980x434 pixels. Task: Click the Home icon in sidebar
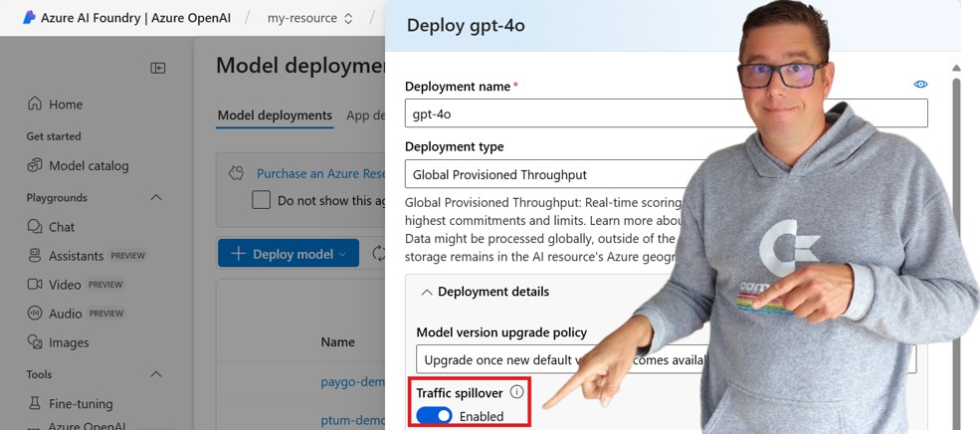coord(35,105)
